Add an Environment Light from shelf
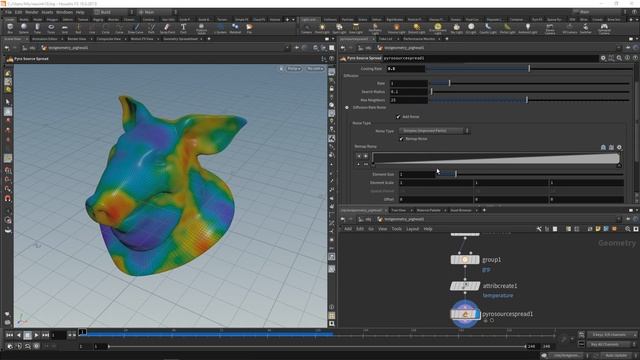640x360 pixels. [438, 29]
